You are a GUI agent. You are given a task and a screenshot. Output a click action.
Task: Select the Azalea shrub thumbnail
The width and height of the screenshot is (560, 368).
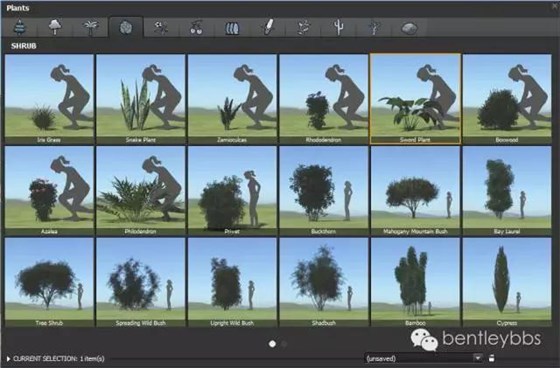tap(49, 190)
